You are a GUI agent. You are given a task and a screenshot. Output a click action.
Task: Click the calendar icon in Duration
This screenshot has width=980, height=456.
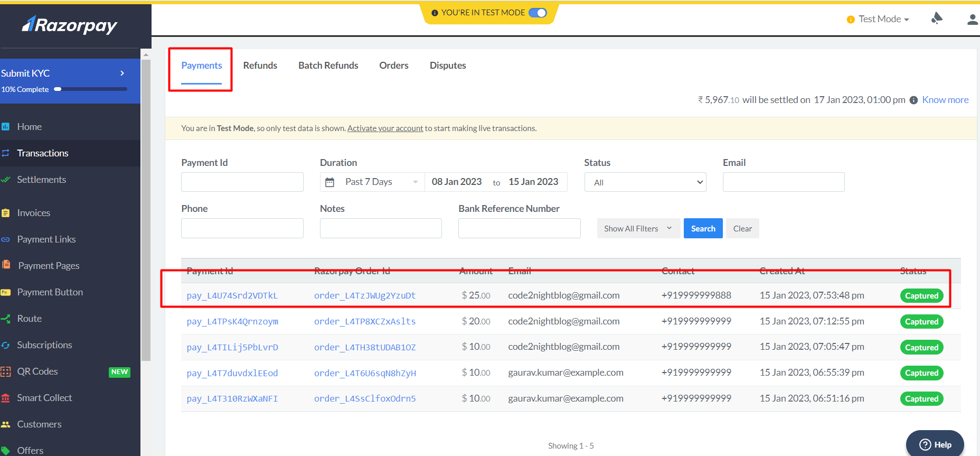pos(329,182)
